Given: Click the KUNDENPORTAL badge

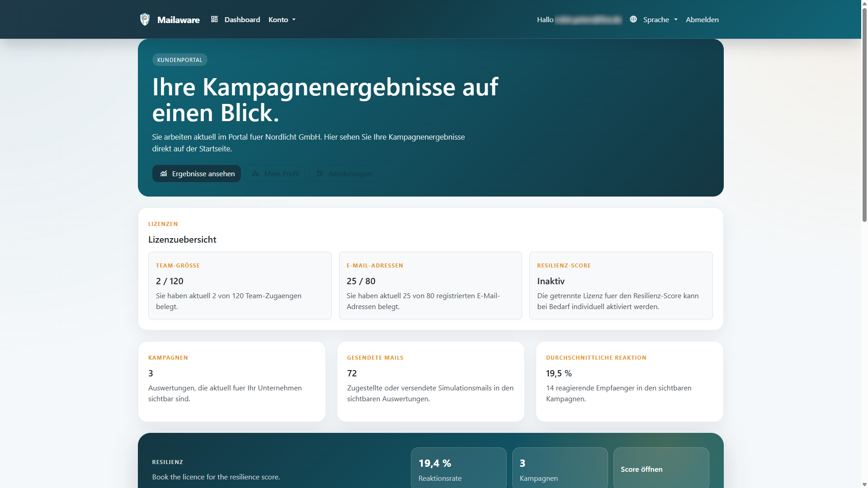Looking at the screenshot, I should 180,60.
